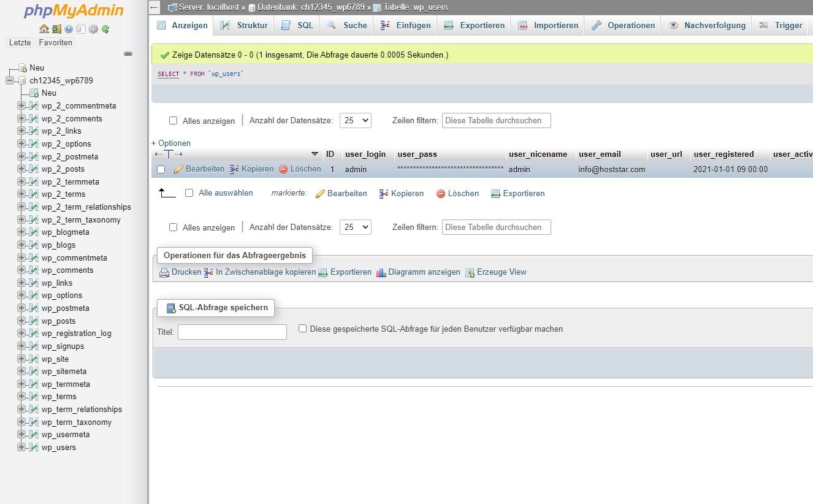Click the navigation panel collapse arrow icon

155,7
